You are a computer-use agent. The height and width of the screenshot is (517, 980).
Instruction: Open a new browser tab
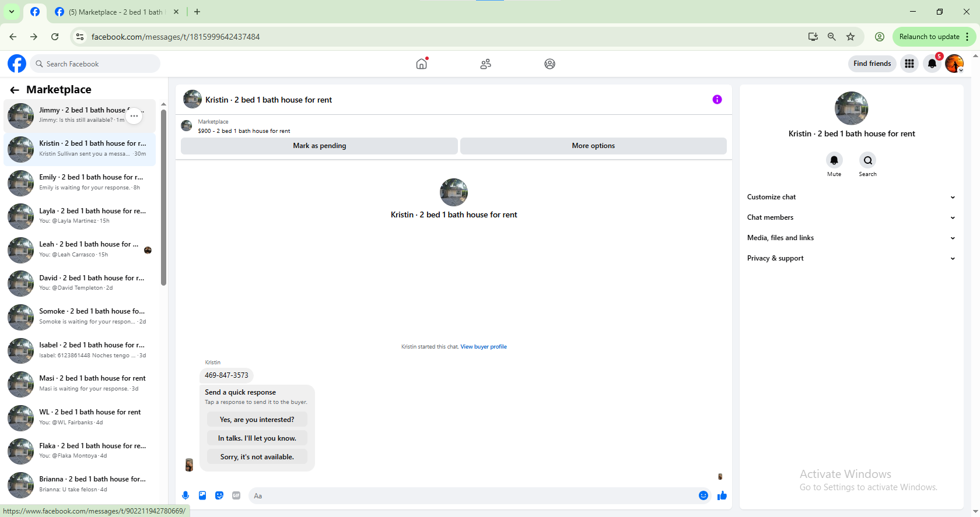[197, 12]
